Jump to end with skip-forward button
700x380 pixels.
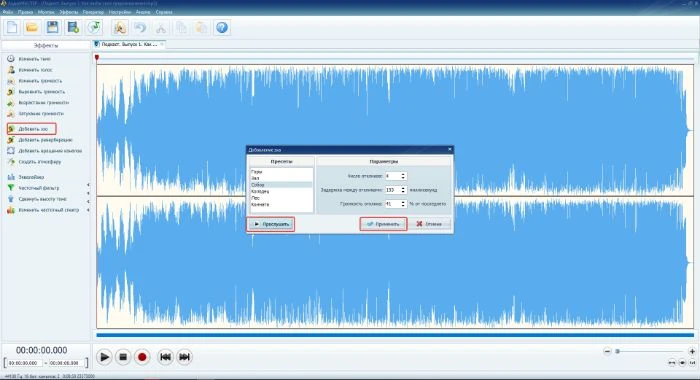[x=184, y=357]
